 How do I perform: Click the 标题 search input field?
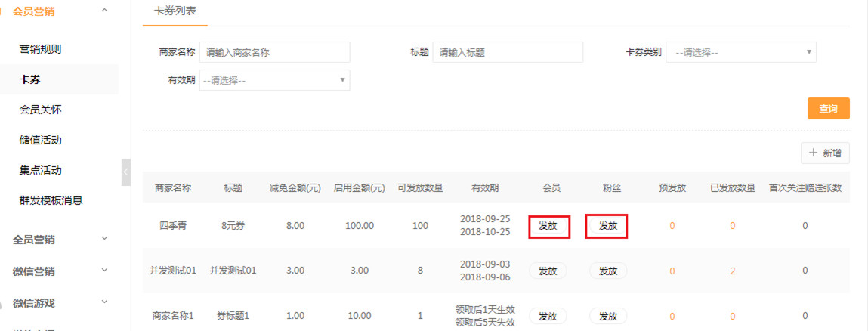tap(508, 52)
